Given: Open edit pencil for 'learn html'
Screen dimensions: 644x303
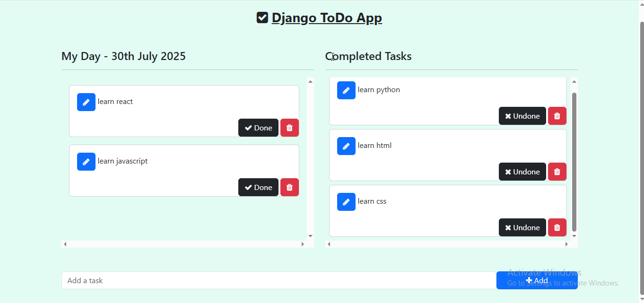Looking at the screenshot, I should pyautogui.click(x=346, y=146).
